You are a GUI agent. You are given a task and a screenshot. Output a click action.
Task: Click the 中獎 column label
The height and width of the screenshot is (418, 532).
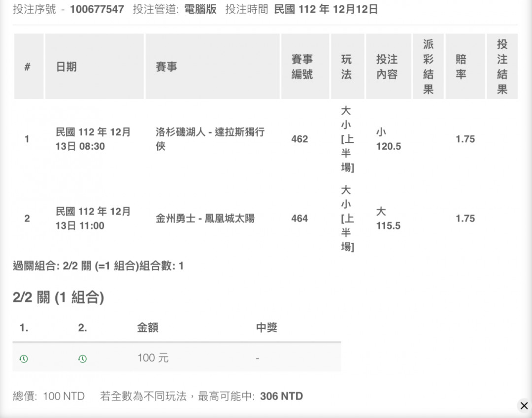(266, 327)
